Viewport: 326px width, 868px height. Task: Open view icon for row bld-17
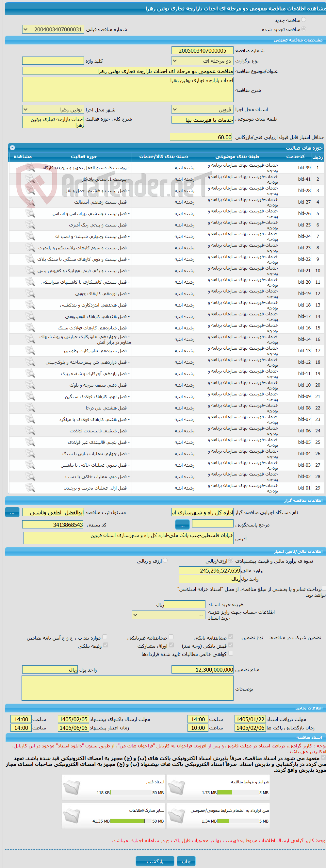(30, 316)
